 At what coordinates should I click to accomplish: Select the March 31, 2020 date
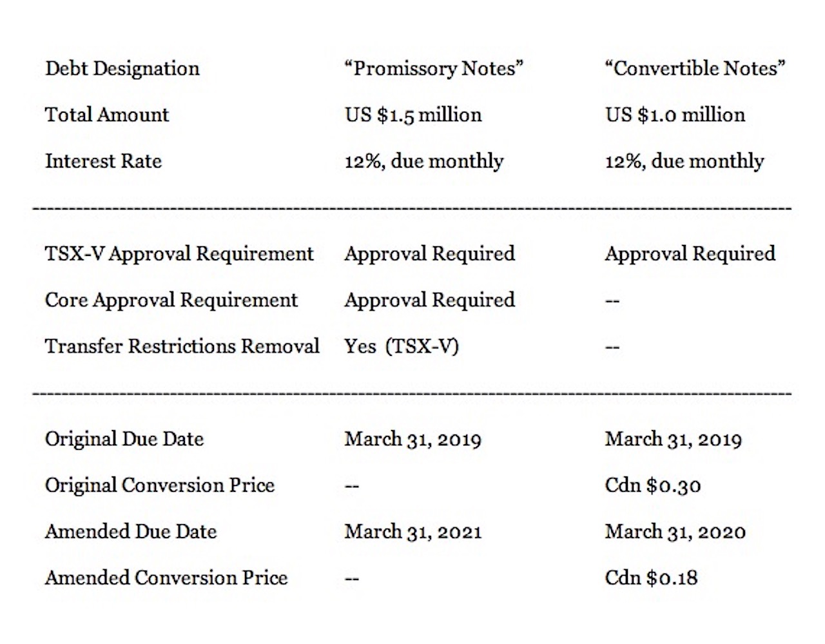click(675, 532)
